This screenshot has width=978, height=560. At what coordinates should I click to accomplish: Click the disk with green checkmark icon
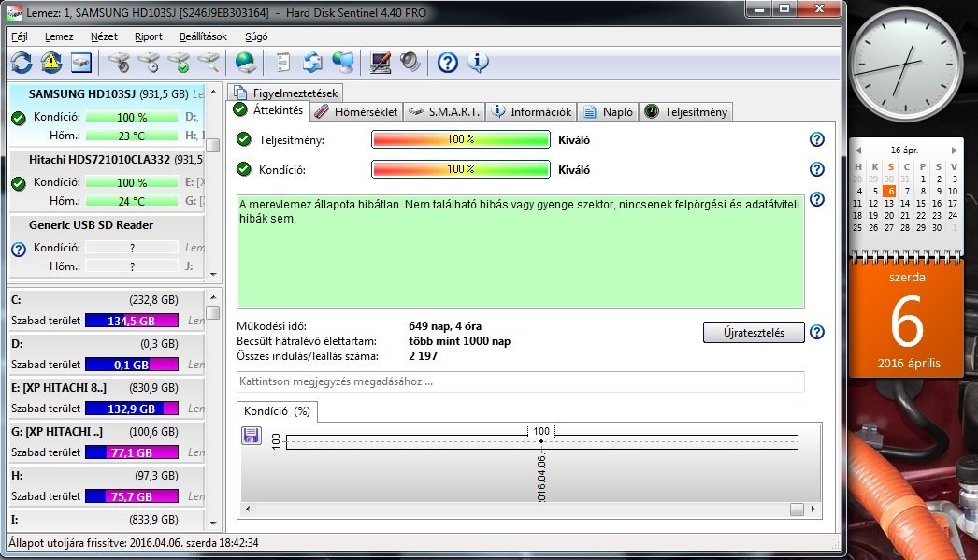179,63
